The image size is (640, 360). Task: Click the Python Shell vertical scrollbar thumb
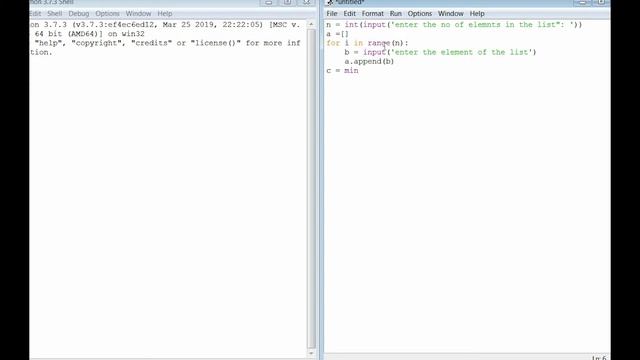click(x=311, y=189)
